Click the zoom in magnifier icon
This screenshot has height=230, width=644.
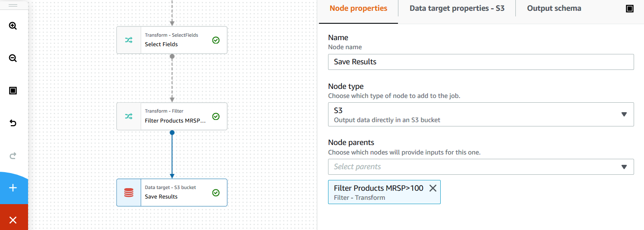(13, 26)
